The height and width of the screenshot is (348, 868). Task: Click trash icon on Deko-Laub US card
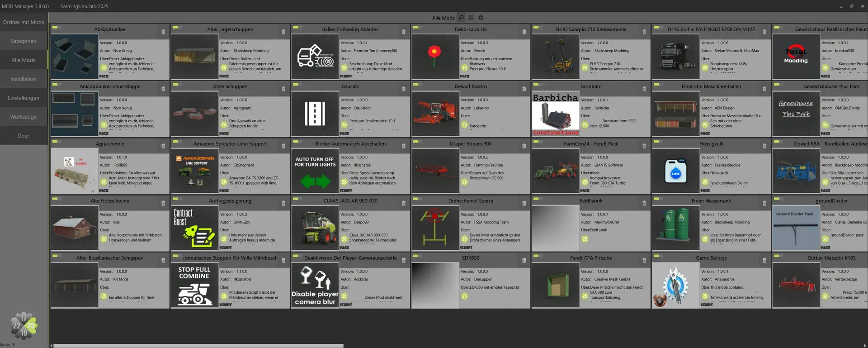click(x=524, y=32)
